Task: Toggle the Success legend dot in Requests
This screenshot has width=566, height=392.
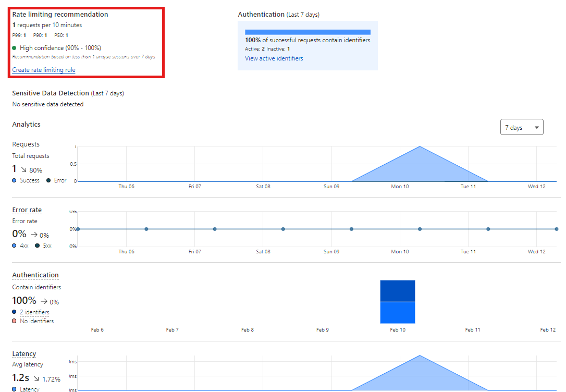Action: [15, 180]
